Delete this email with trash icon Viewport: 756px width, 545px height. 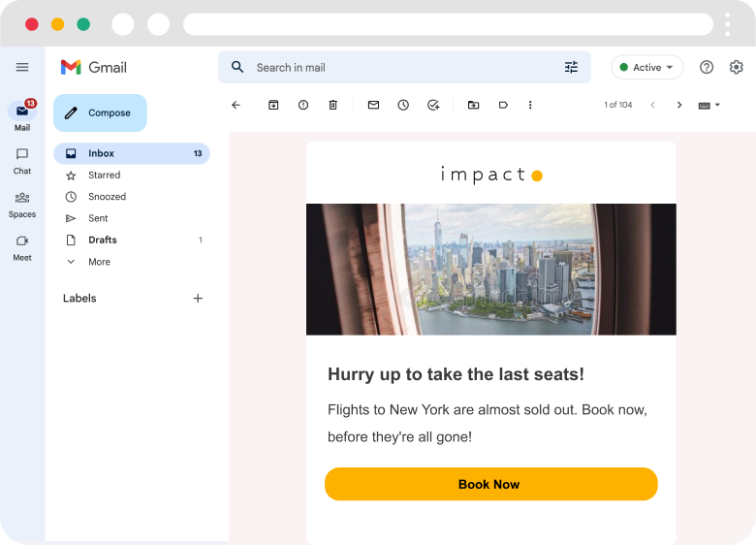tap(333, 105)
